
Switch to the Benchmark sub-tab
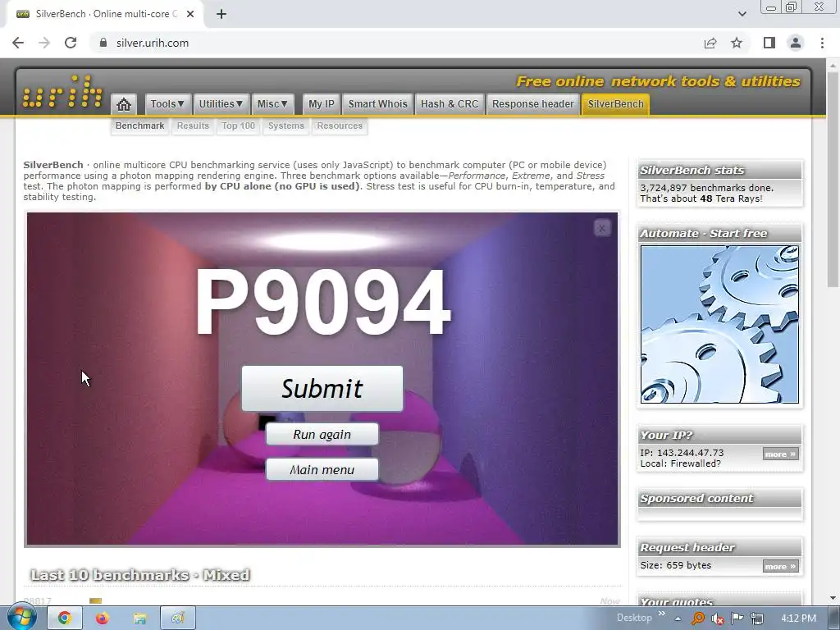(x=139, y=126)
